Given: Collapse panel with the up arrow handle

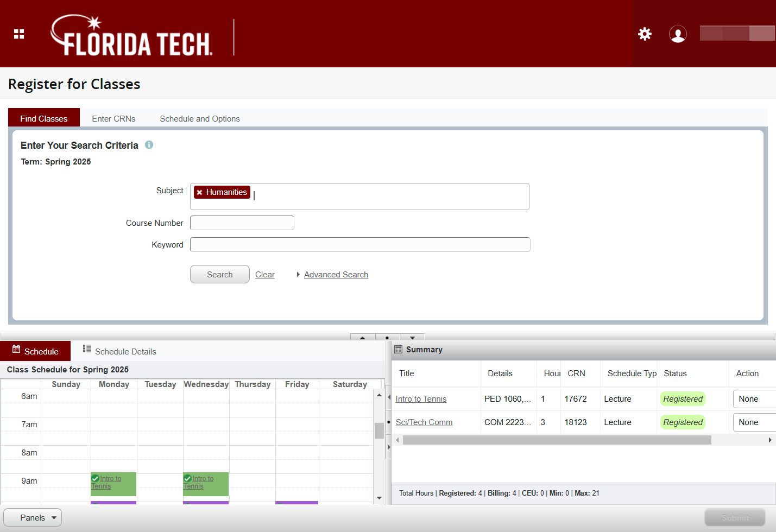Looking at the screenshot, I should coord(363,337).
